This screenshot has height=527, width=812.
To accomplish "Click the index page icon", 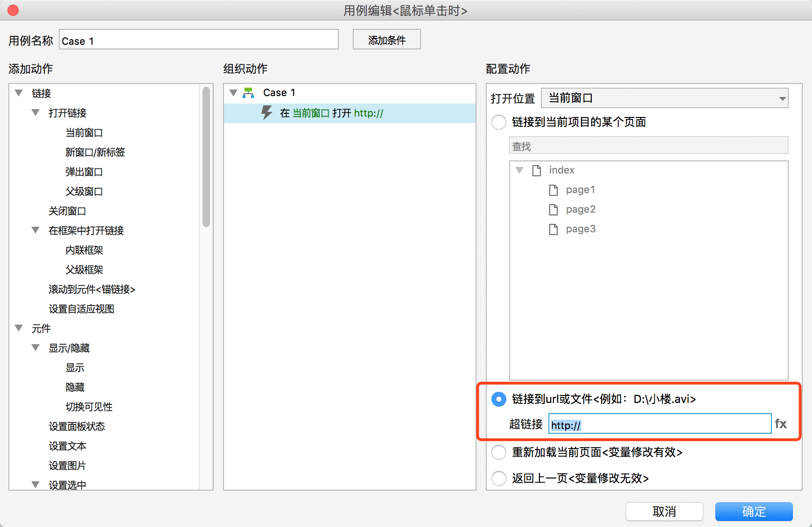I will [537, 170].
